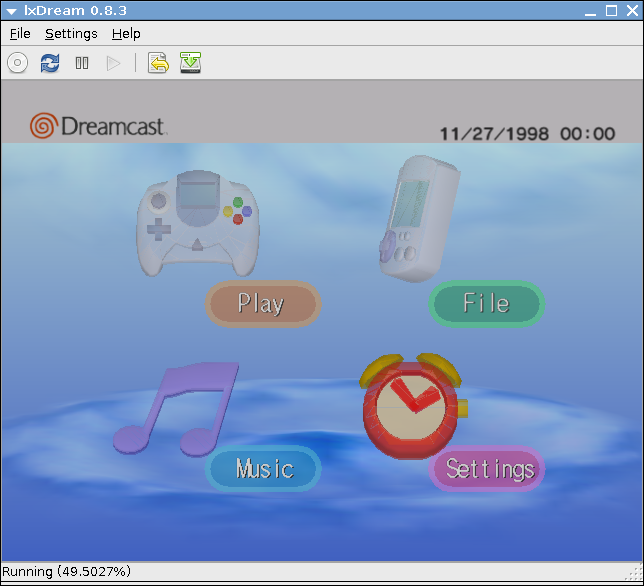The width and height of the screenshot is (644, 586).
Task: Open the Help menu
Action: (x=126, y=34)
